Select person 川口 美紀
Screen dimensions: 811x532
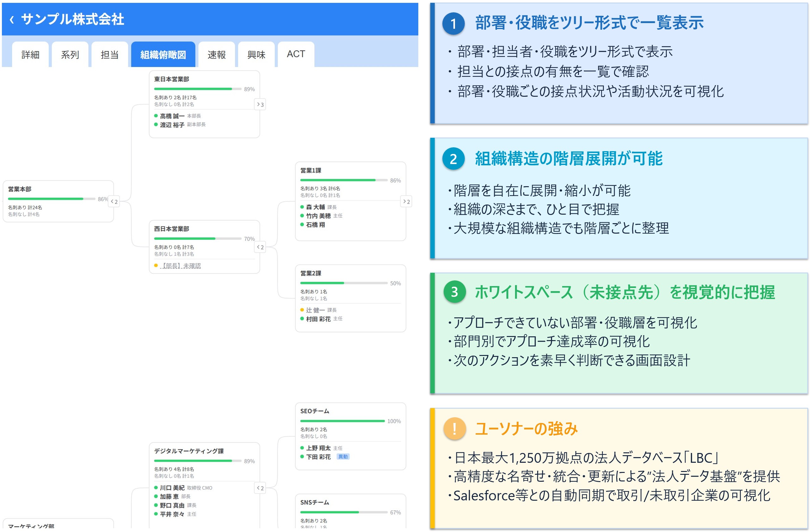[172, 488]
